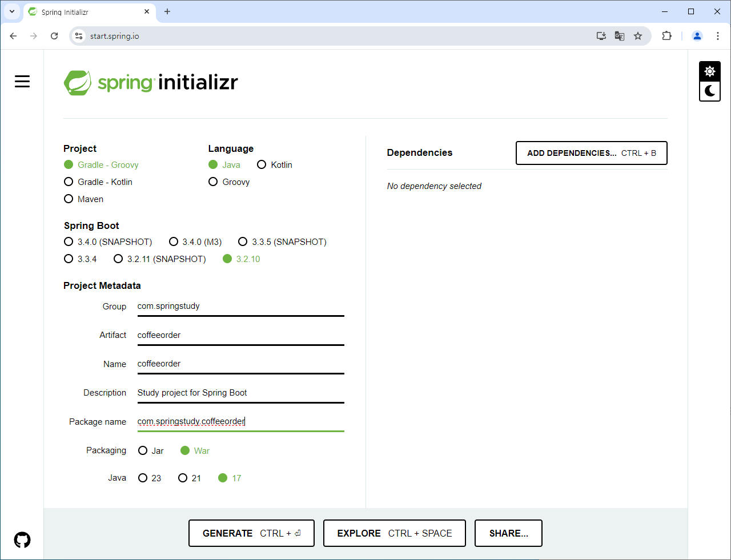This screenshot has height=560, width=731.
Task: Click the Package name input field
Action: 240,422
